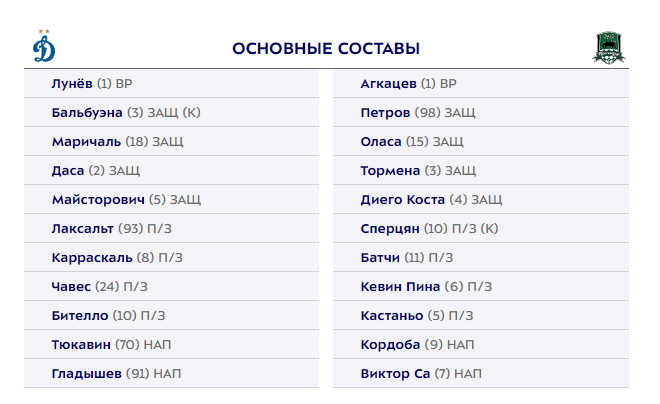Click the Основные составы heading

tap(326, 49)
